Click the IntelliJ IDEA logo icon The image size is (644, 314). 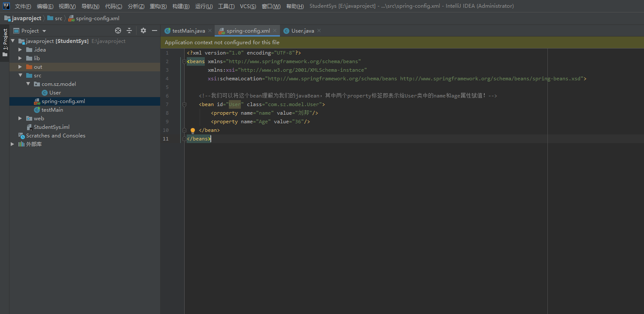[6, 6]
